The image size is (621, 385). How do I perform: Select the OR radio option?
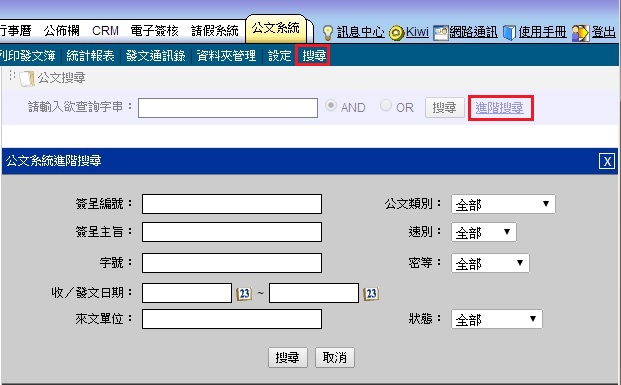tap(386, 105)
